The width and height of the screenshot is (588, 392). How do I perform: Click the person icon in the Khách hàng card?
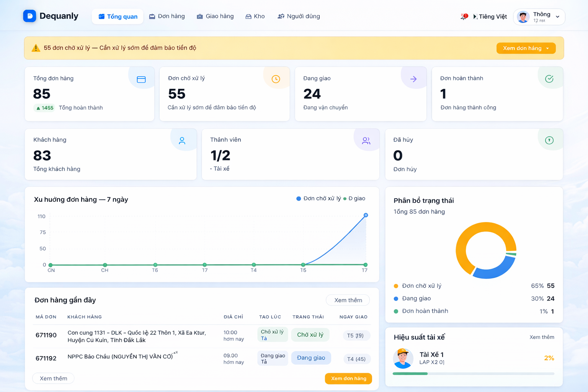point(182,141)
